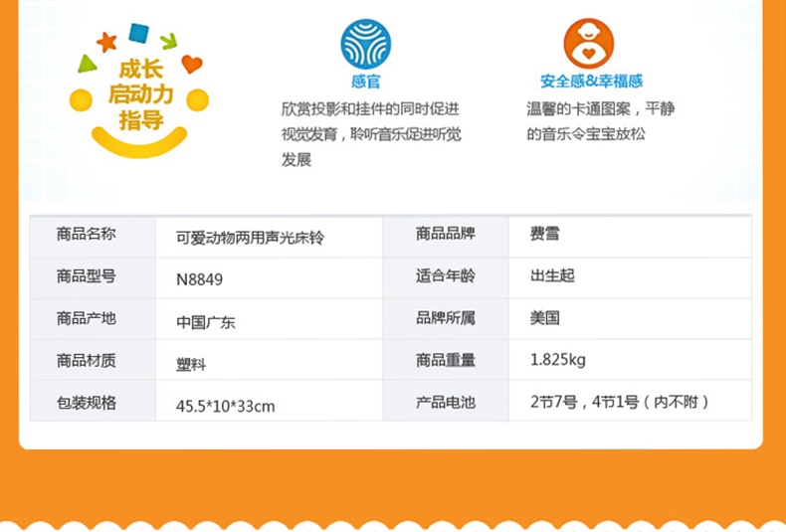
Task: Click the 品牌所属 label cell
Action: tap(446, 319)
